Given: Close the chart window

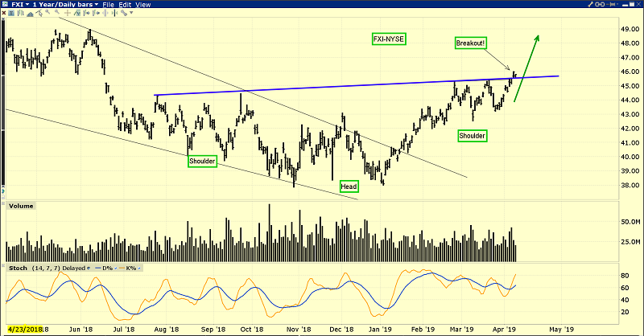Looking at the screenshot, I should tap(638, 4).
